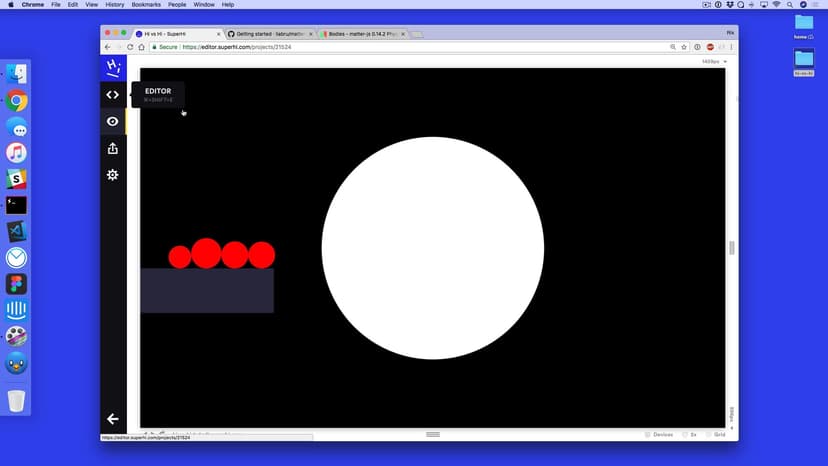Click the eye Preview icon in sidebar
The width and height of the screenshot is (828, 466).
coord(112,121)
